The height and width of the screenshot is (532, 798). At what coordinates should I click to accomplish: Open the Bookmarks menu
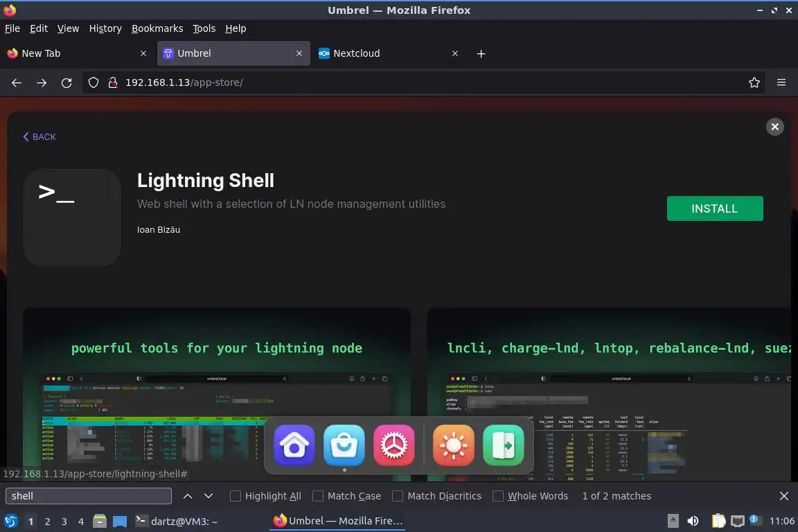click(x=157, y=28)
